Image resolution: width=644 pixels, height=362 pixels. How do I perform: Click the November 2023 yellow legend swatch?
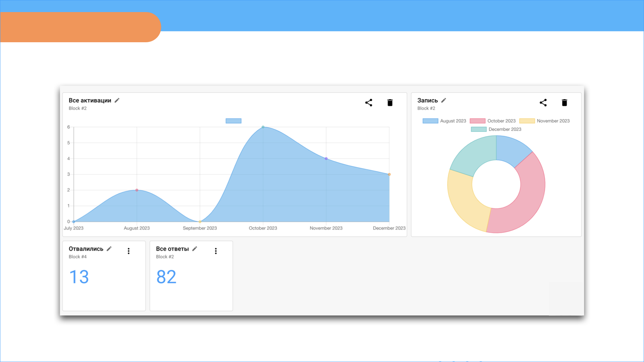[527, 121]
